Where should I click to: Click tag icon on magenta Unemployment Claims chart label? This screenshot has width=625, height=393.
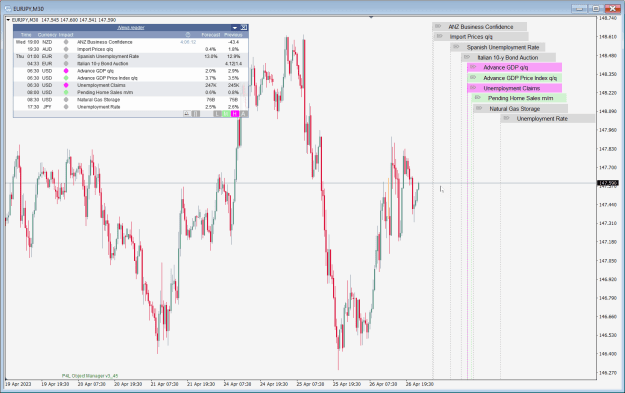point(473,88)
